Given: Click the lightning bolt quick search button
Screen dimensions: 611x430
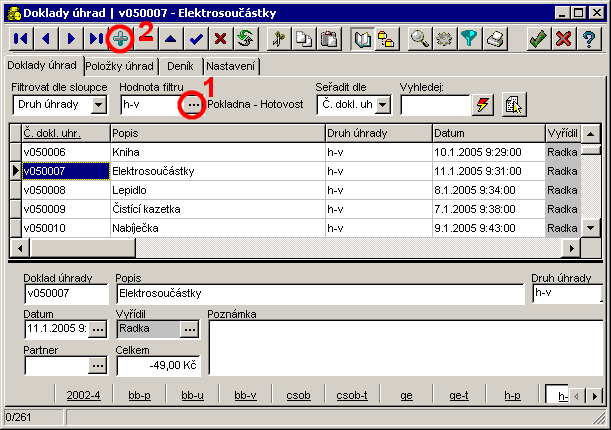Looking at the screenshot, I should click(x=483, y=104).
